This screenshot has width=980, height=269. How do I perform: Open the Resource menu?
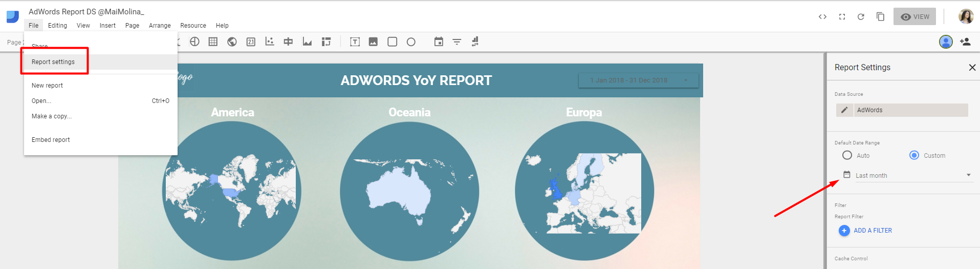click(x=193, y=26)
